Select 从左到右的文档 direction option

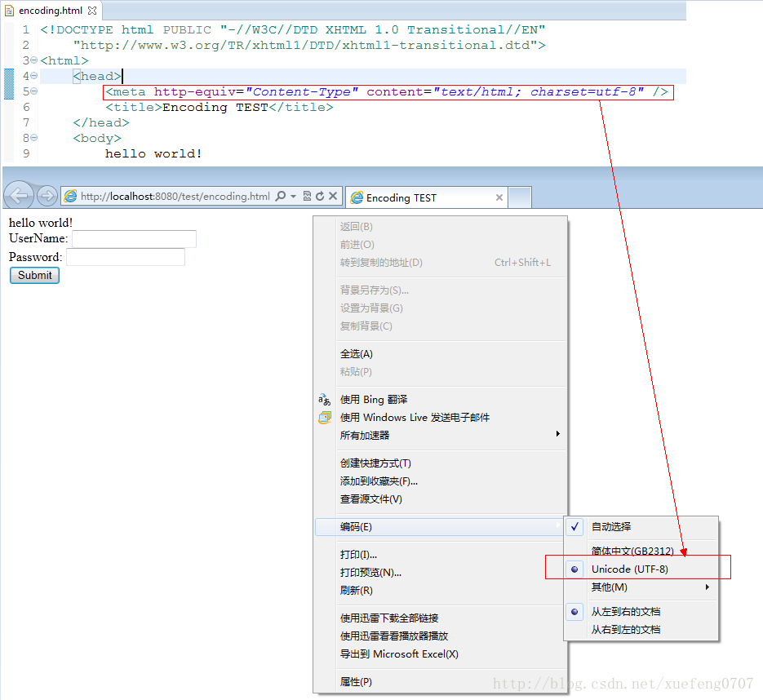641,611
